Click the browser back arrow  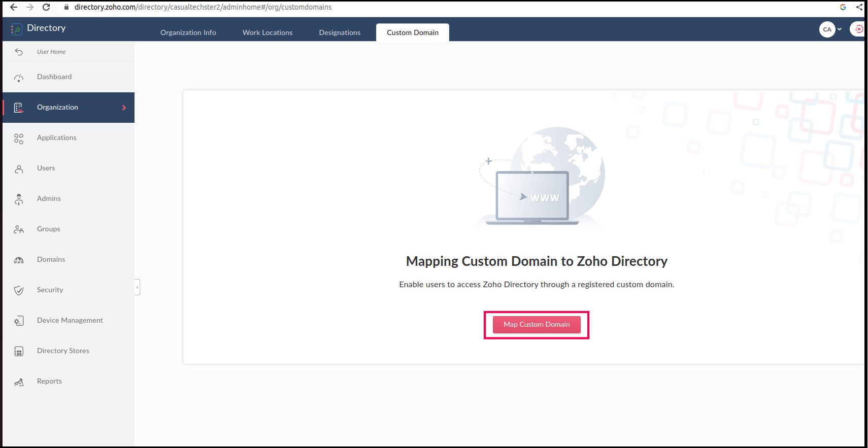(14, 7)
